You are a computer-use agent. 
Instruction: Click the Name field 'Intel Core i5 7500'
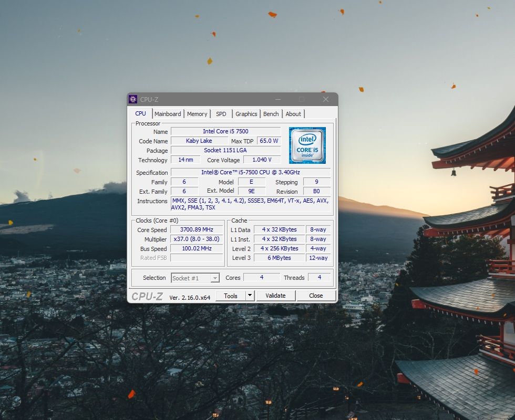(225, 131)
